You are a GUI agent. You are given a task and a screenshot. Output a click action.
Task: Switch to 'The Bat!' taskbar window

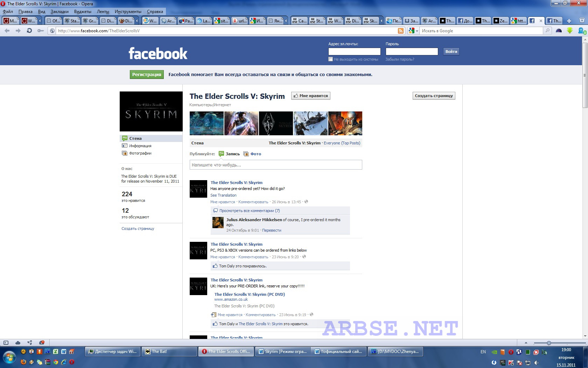(x=169, y=352)
